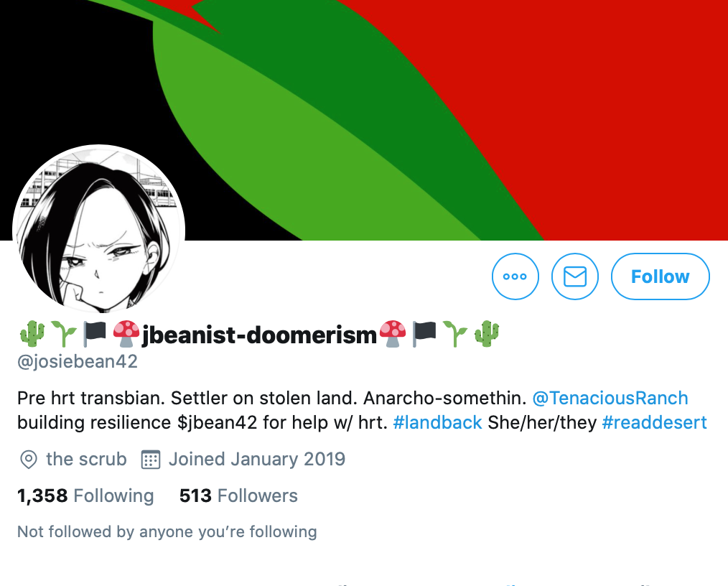Image resolution: width=728 pixels, height=586 pixels.
Task: Click the black flag emoji after name
Action: coord(424,333)
